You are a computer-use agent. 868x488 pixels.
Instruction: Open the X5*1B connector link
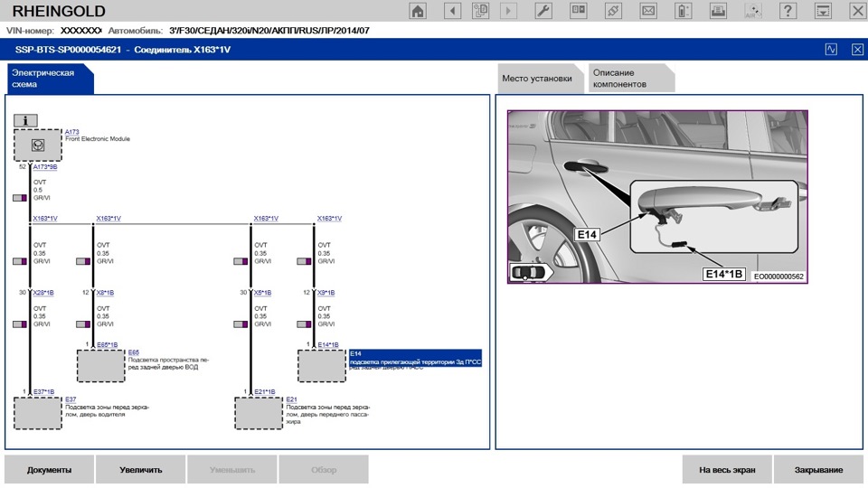pos(262,292)
